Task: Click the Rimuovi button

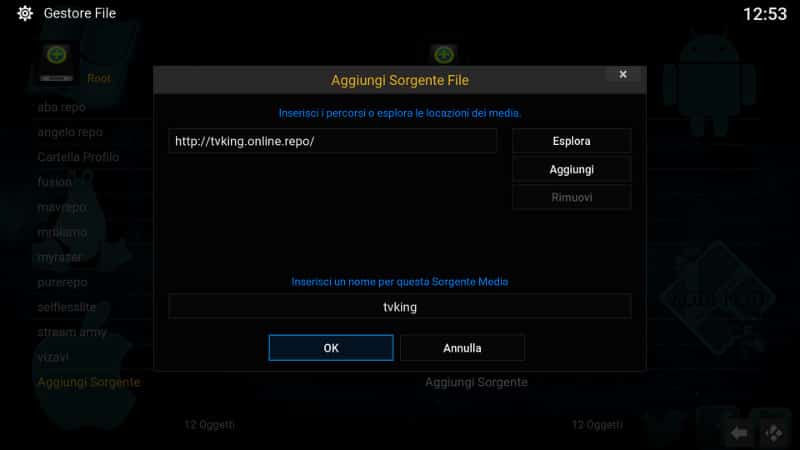Action: [x=571, y=197]
